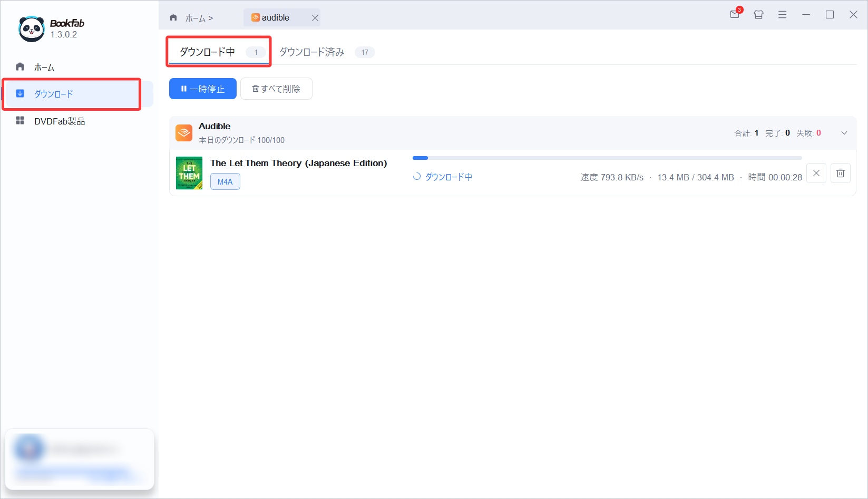Viewport: 868px width, 499px height.
Task: Click the 合計: 1 counter
Action: 747,133
